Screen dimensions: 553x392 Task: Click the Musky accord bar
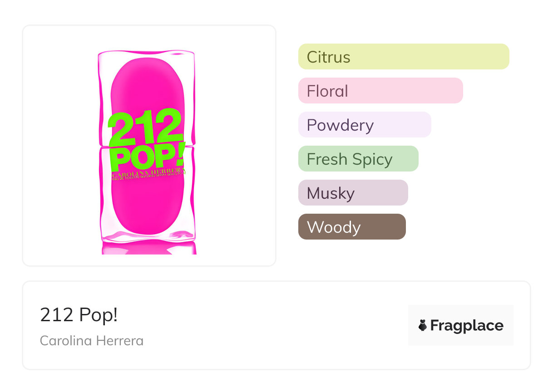[353, 193]
